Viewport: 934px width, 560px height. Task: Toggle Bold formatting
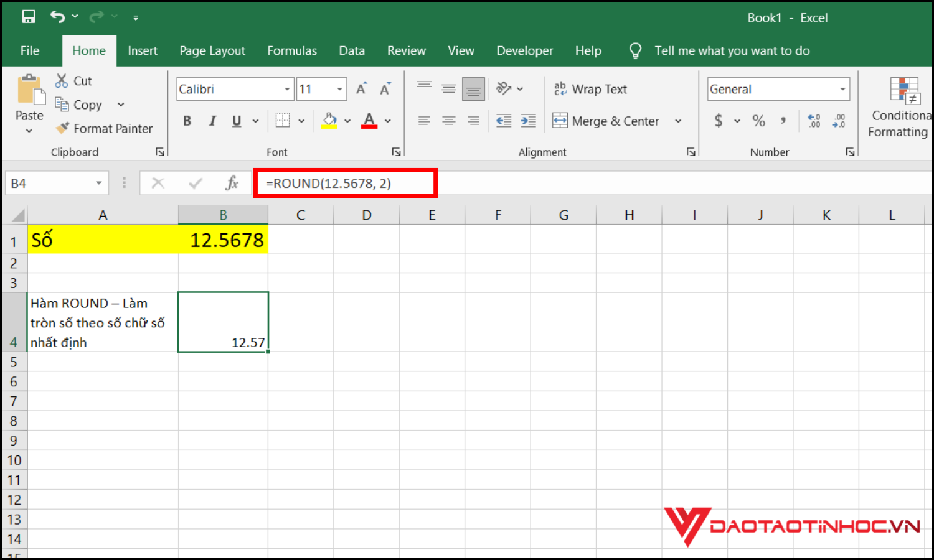tap(187, 121)
